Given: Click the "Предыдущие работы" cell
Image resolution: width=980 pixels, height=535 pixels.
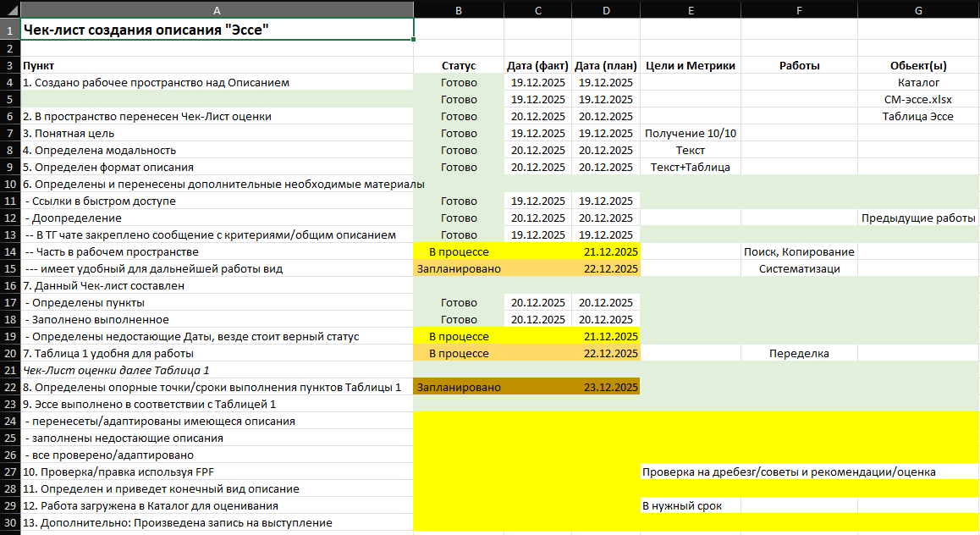Looking at the screenshot, I should coord(918,218).
